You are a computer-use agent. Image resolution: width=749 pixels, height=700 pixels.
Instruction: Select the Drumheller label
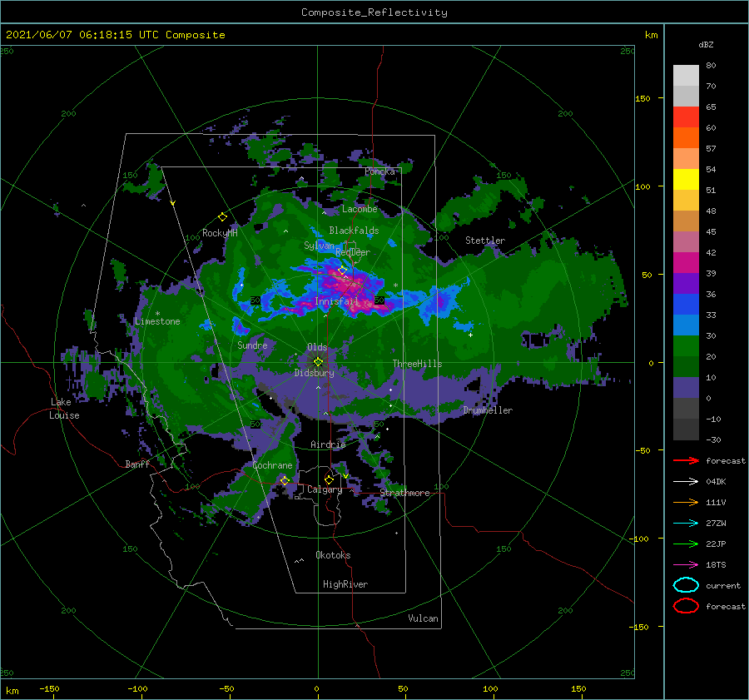488,410
